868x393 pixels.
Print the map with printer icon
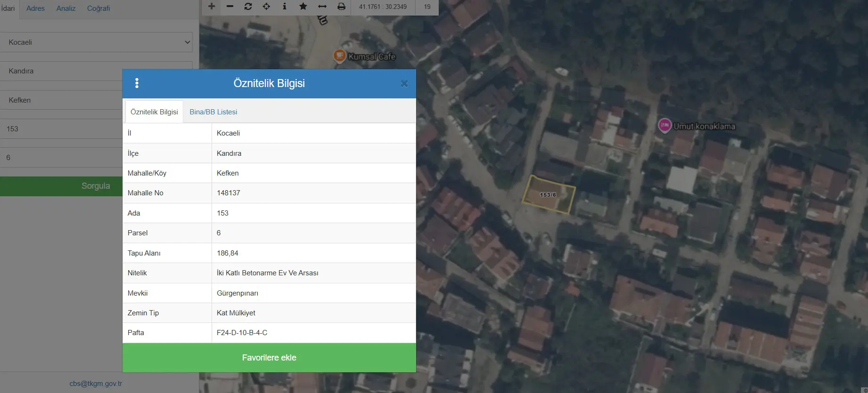[x=341, y=7]
